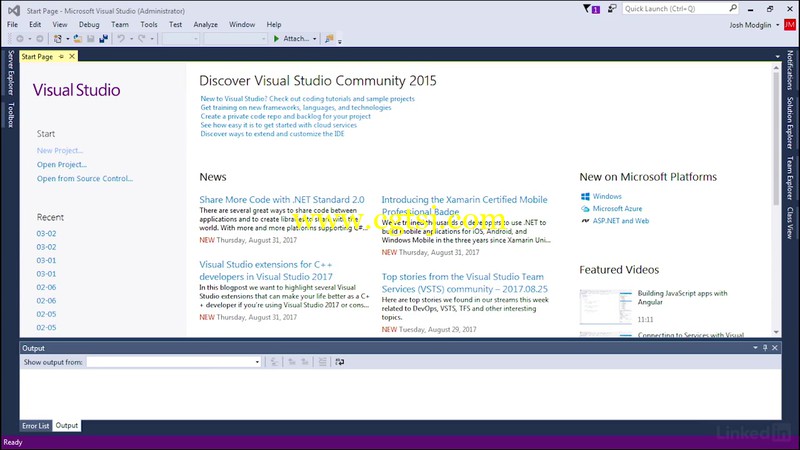Click the Visual Studio logo in title bar
The height and width of the screenshot is (450, 800).
point(14,10)
